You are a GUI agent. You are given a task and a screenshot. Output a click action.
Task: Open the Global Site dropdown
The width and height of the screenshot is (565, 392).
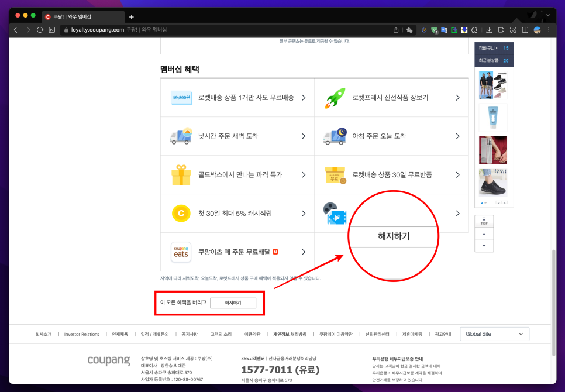pos(494,334)
